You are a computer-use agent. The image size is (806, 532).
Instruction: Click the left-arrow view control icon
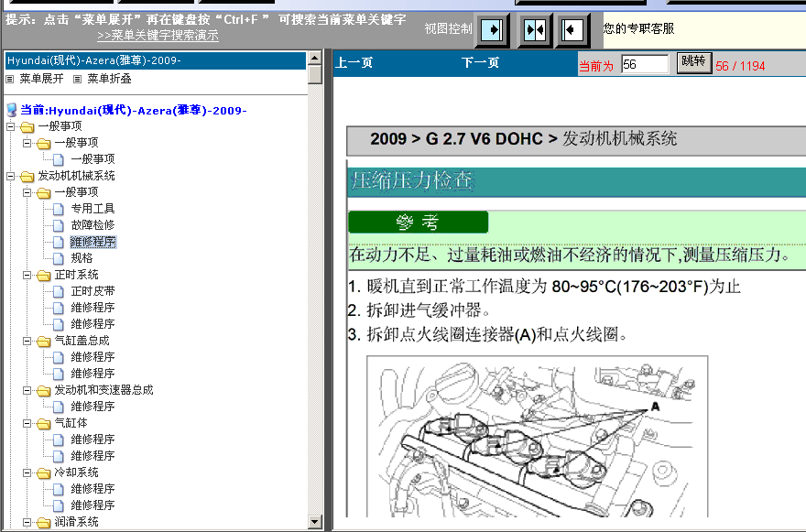click(x=572, y=30)
